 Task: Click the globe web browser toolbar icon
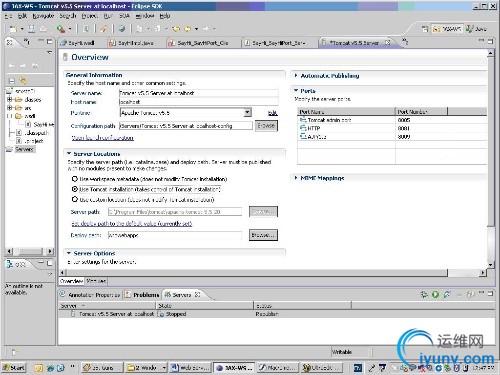pyautogui.click(x=122, y=29)
